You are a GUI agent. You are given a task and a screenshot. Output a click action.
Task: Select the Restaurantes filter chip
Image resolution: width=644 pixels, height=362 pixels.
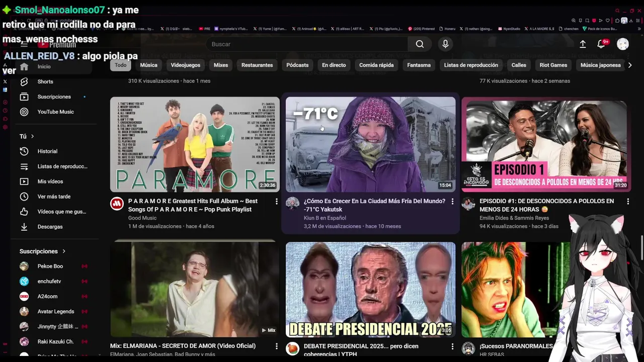257,65
